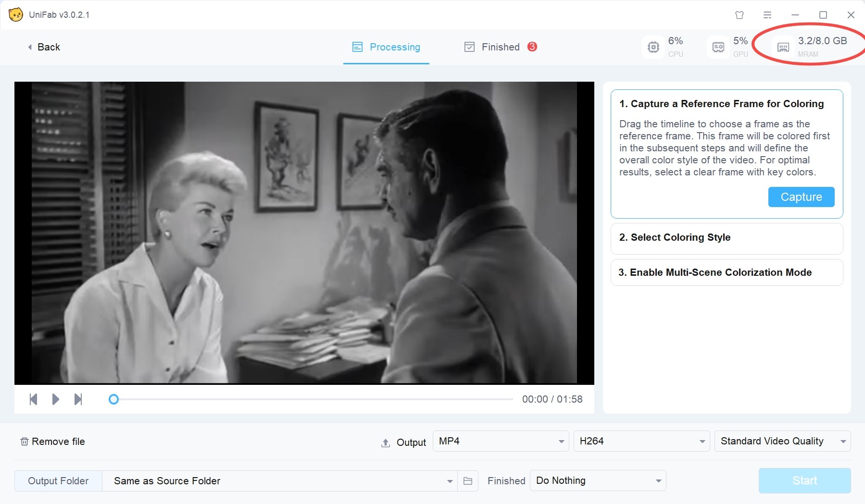This screenshot has width=865, height=504.
Task: Step to next frame button
Action: coord(78,399)
